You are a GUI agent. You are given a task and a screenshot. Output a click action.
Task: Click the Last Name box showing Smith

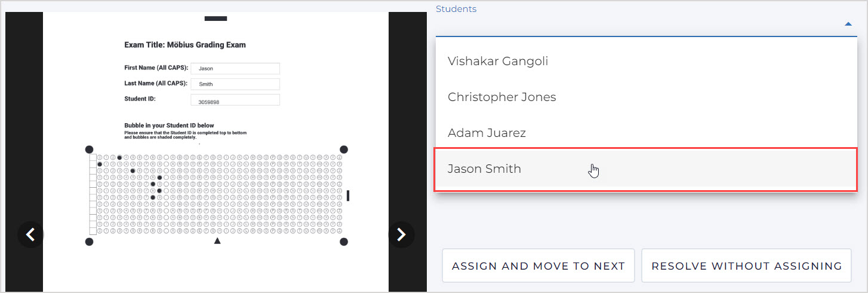[235, 84]
